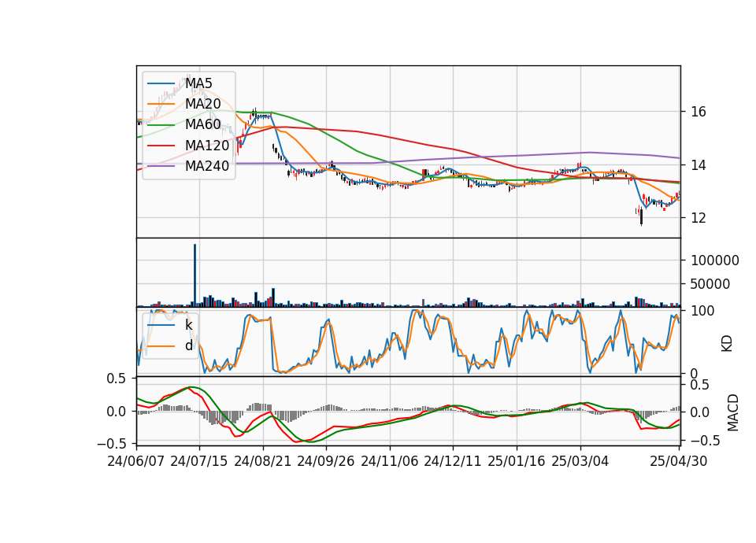Click the price axis value 16

(699, 112)
